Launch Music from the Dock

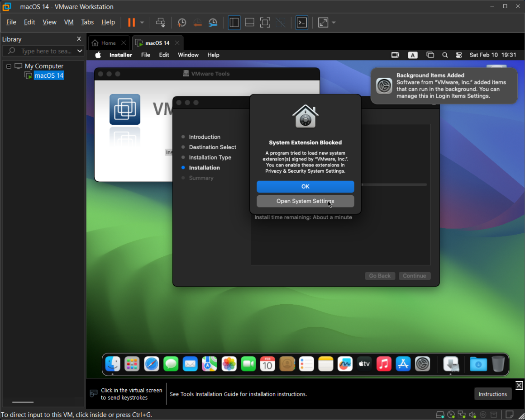tap(384, 364)
